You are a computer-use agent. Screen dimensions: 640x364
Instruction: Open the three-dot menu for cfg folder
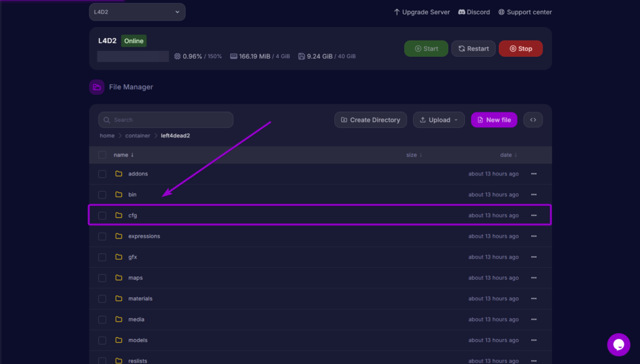coord(534,215)
